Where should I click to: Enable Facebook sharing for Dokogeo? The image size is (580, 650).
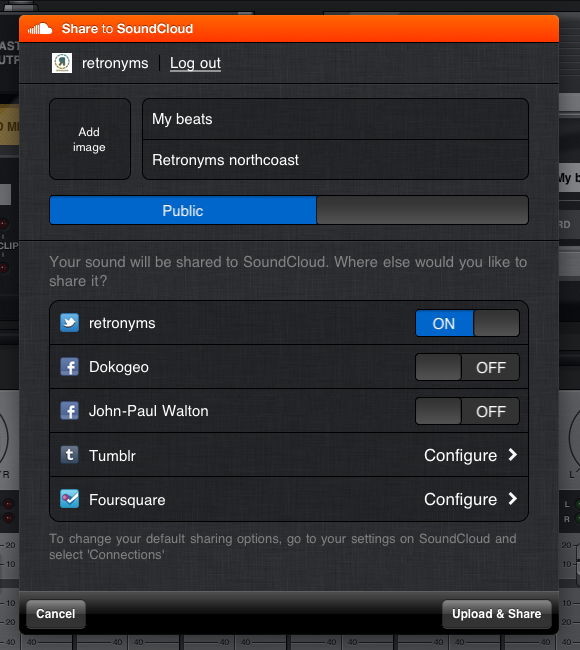pyautogui.click(x=467, y=367)
